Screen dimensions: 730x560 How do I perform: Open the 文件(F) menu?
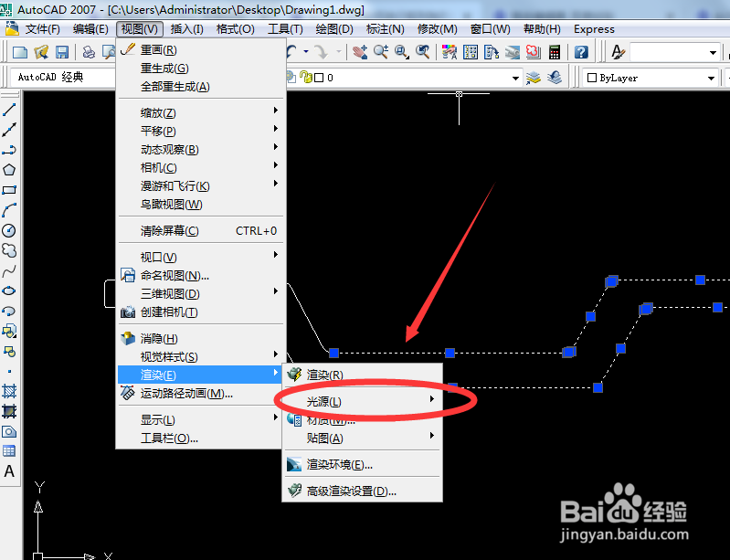[42, 29]
